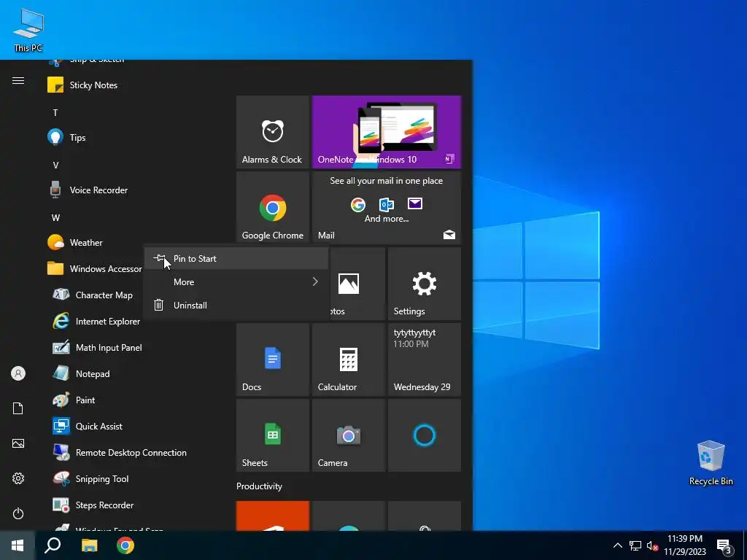
Task: Launch the Camera tile
Action: click(348, 435)
